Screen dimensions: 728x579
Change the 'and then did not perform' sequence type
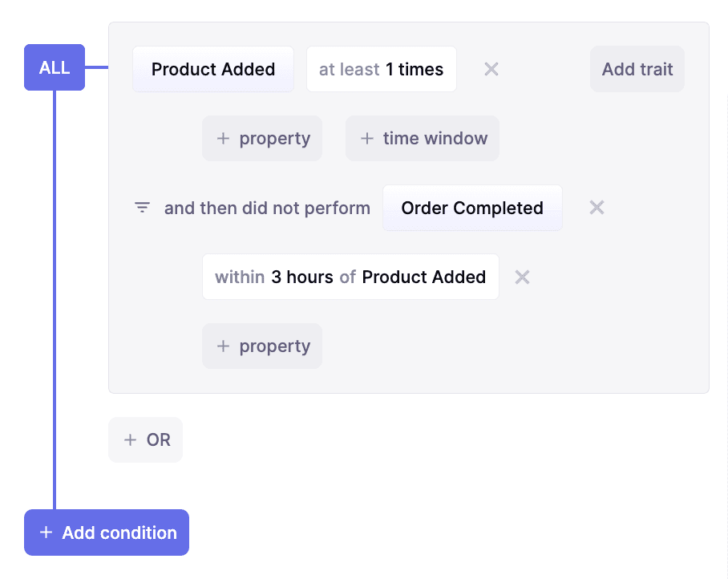[x=267, y=208]
